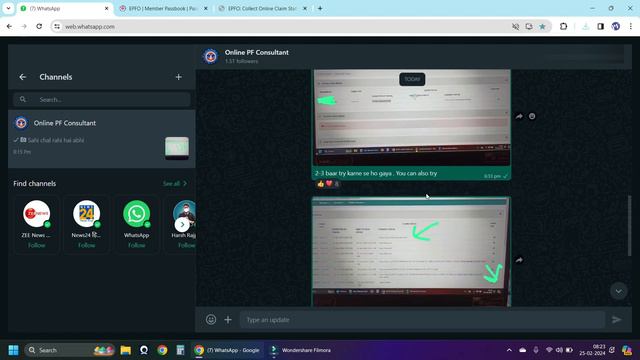Go back from Channels list

(x=22, y=77)
